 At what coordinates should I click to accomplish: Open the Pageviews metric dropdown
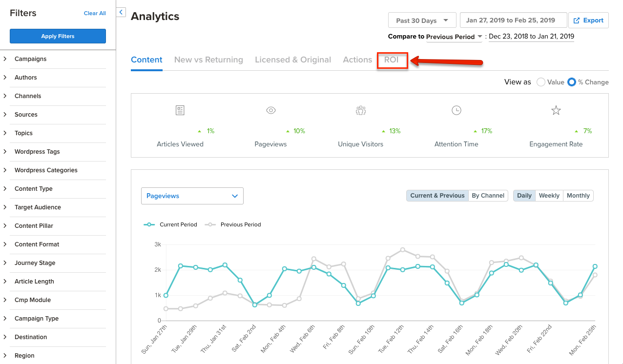click(192, 196)
